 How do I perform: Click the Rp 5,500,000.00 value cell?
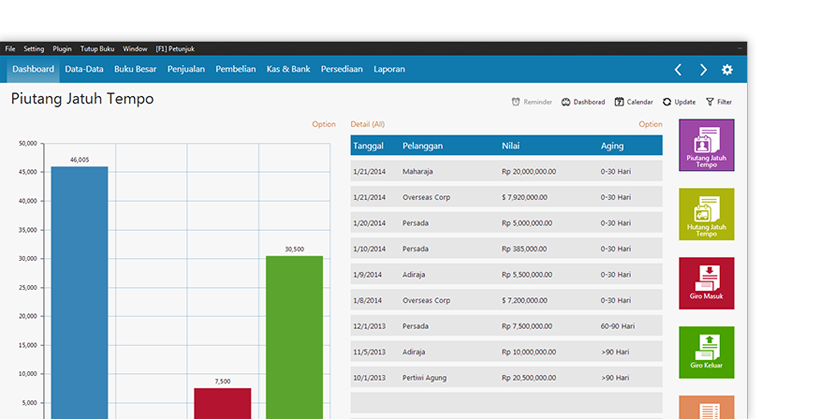[x=528, y=275]
